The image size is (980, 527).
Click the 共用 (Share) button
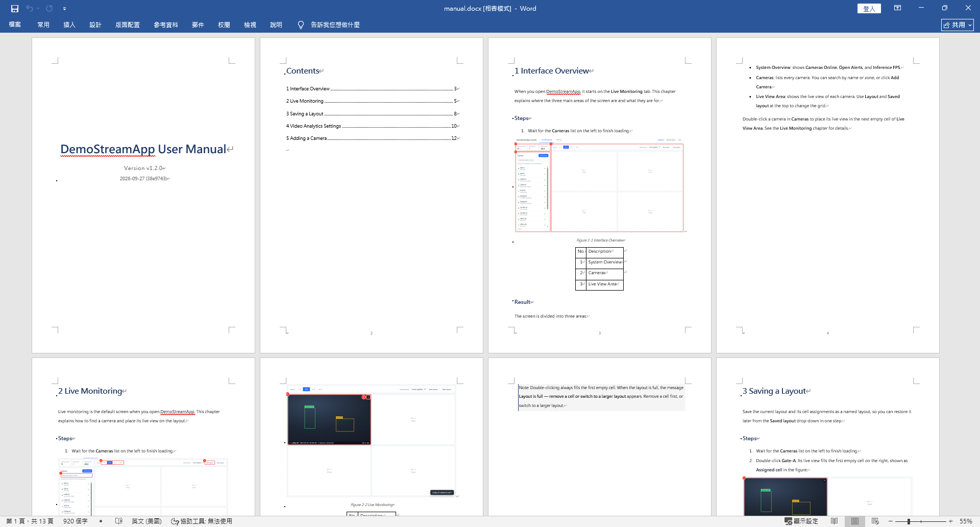coord(958,25)
